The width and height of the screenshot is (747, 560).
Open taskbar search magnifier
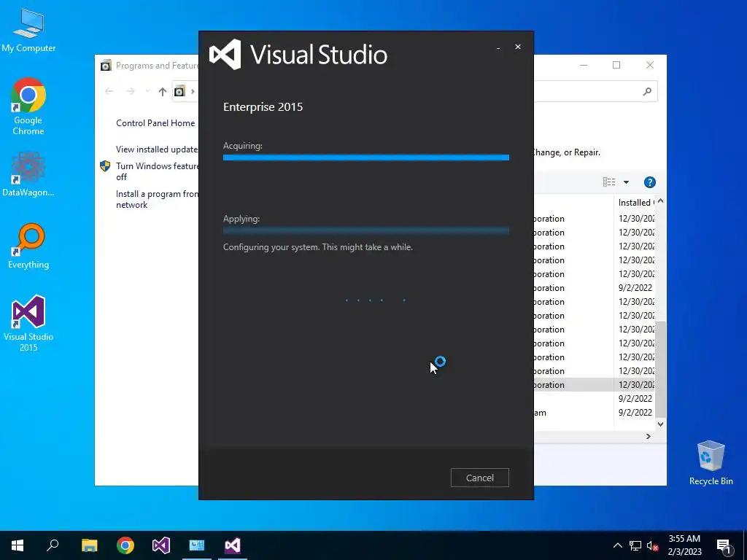[x=53, y=545]
